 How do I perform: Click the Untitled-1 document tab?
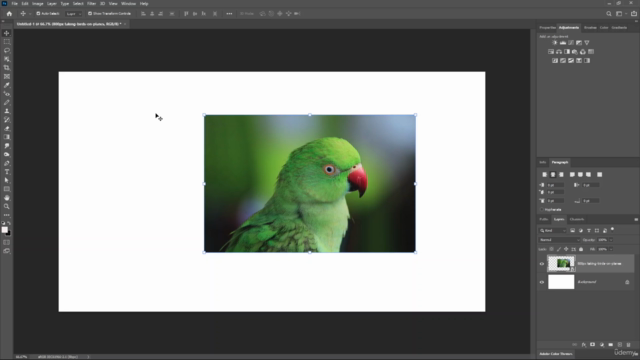[69, 24]
